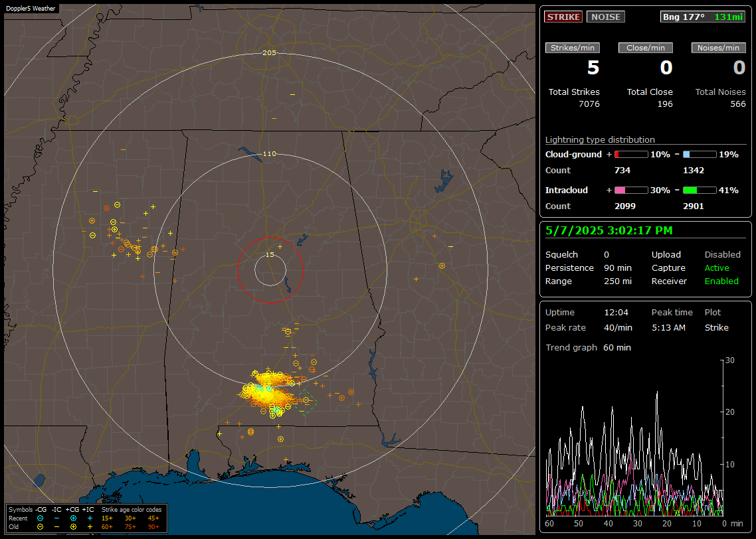Click the old +CG yellow circled-plus symbol

[x=73, y=527]
